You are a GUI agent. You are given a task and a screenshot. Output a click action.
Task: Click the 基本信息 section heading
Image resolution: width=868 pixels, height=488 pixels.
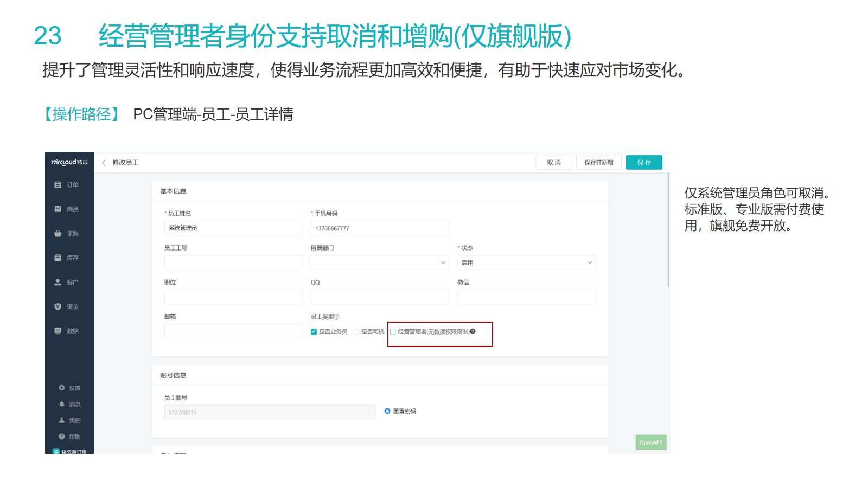pos(173,191)
